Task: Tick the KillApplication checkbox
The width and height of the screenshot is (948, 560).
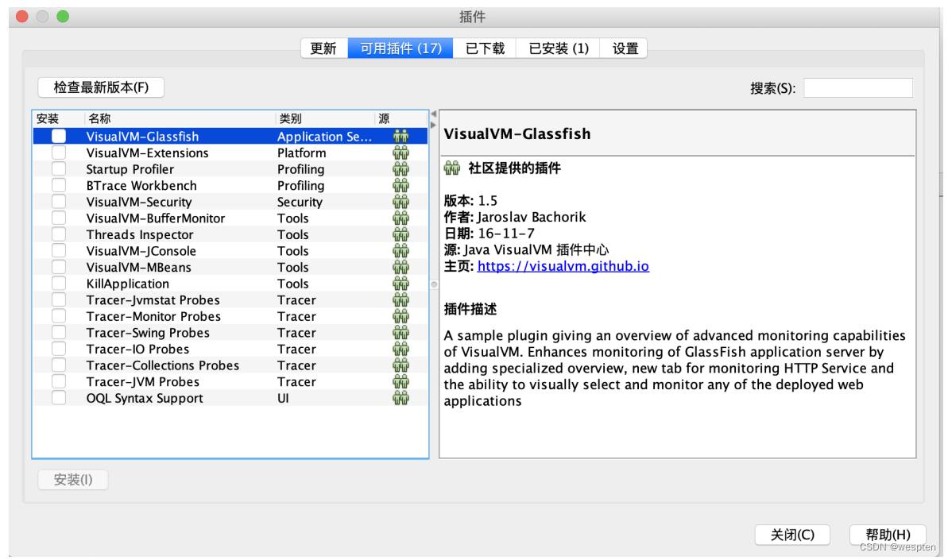Action: (59, 283)
